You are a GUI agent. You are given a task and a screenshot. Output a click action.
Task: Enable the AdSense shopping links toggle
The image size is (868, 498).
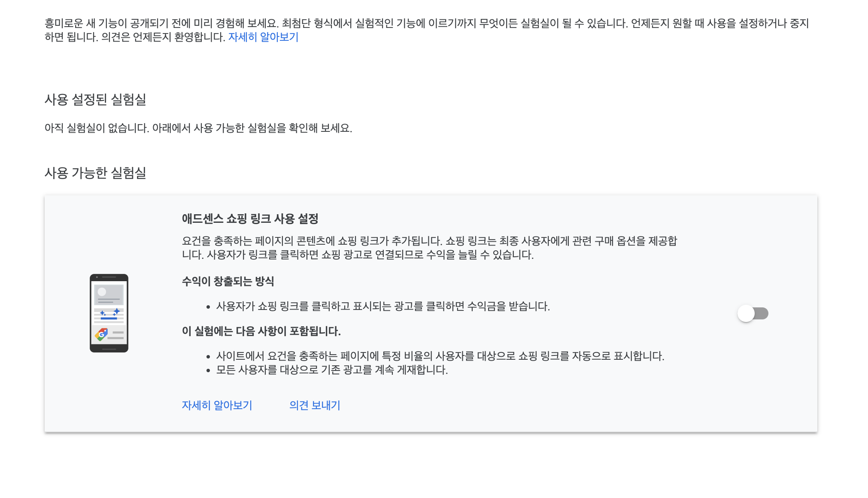(753, 313)
